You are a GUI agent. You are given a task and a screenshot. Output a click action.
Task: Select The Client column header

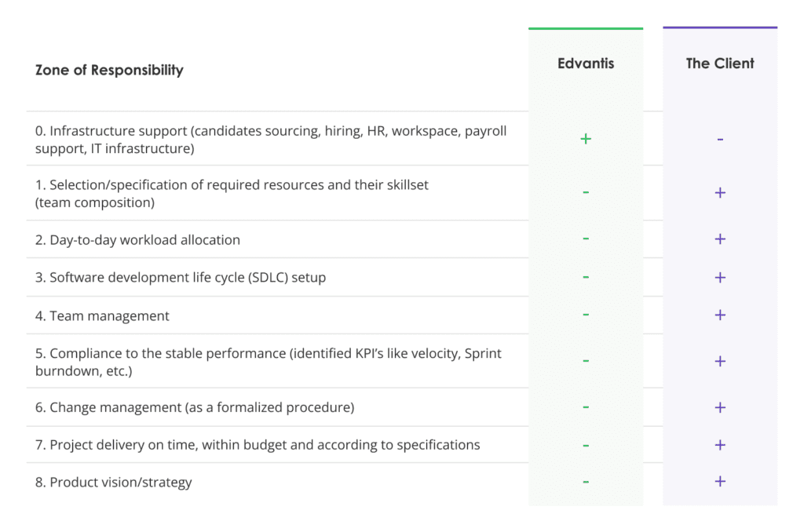pos(720,64)
